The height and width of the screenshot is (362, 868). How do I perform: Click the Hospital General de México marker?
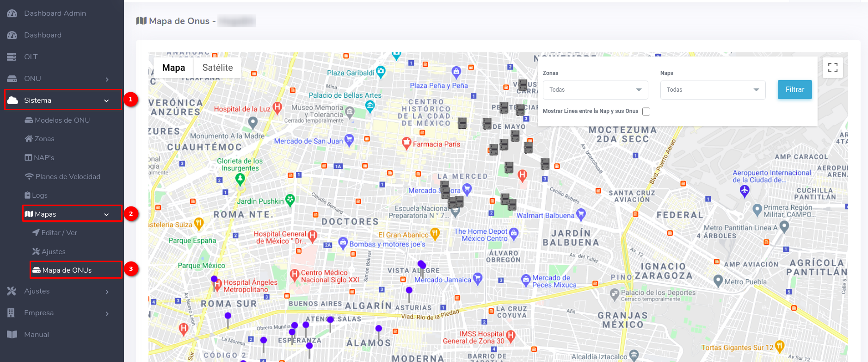point(312,236)
